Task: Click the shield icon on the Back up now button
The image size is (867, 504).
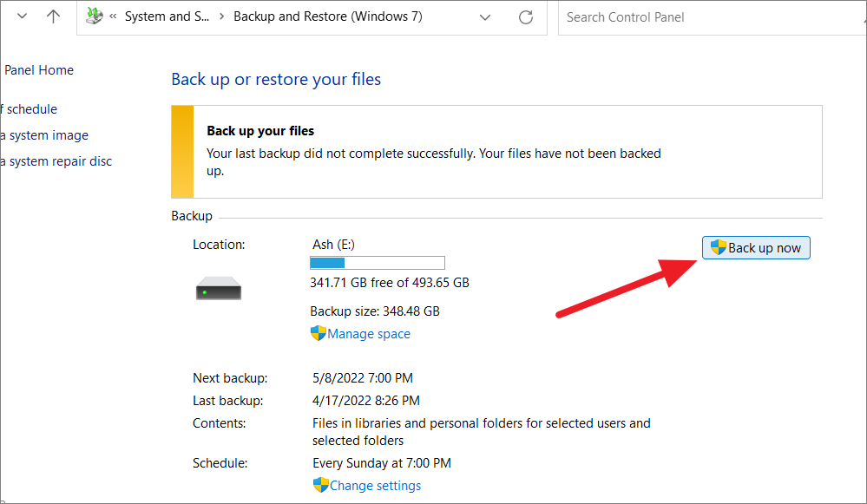Action: [716, 247]
